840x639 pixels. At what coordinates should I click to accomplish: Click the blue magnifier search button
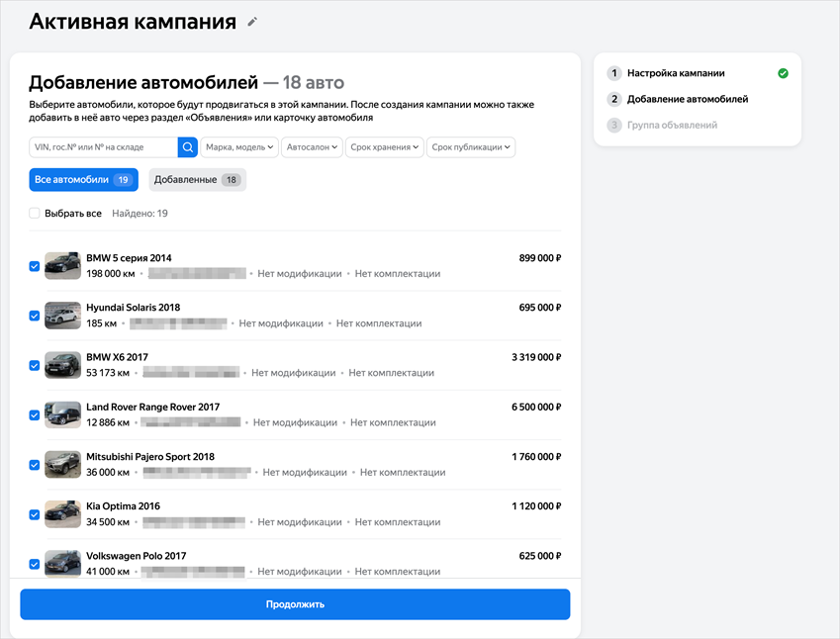(x=188, y=147)
